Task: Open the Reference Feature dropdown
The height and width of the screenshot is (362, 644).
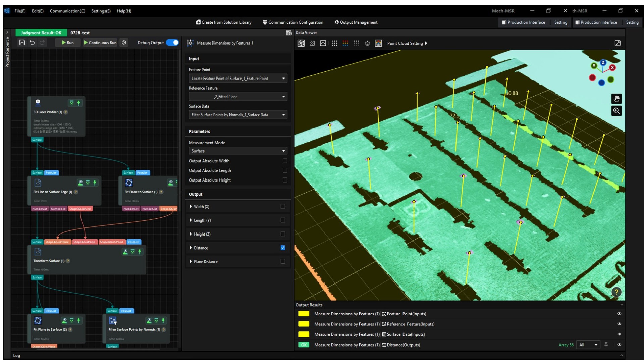Action: coord(238,96)
